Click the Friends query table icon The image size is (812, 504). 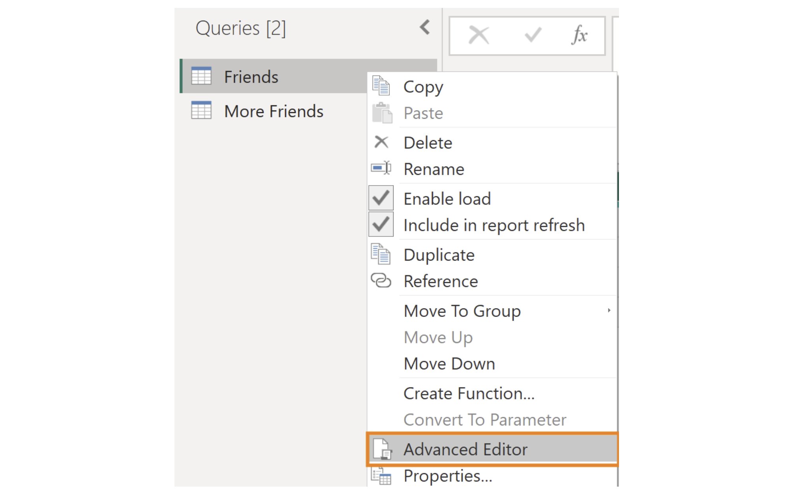pyautogui.click(x=201, y=76)
